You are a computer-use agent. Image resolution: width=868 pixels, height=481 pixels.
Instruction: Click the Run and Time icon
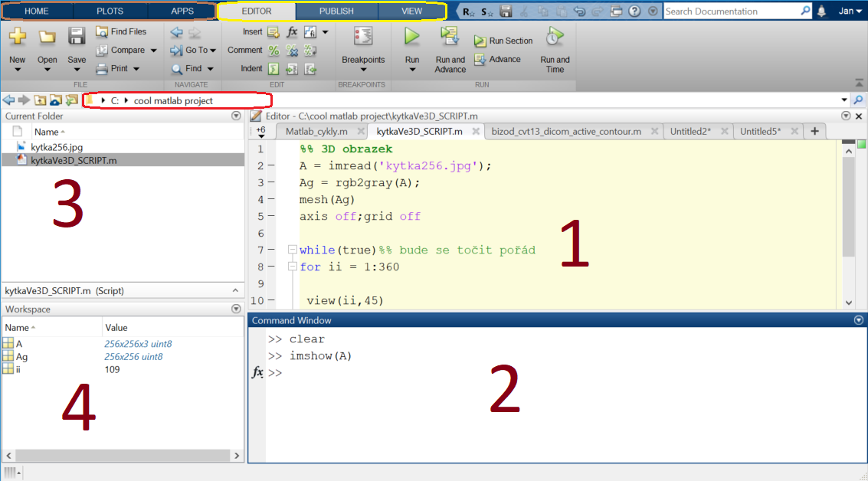click(x=555, y=38)
